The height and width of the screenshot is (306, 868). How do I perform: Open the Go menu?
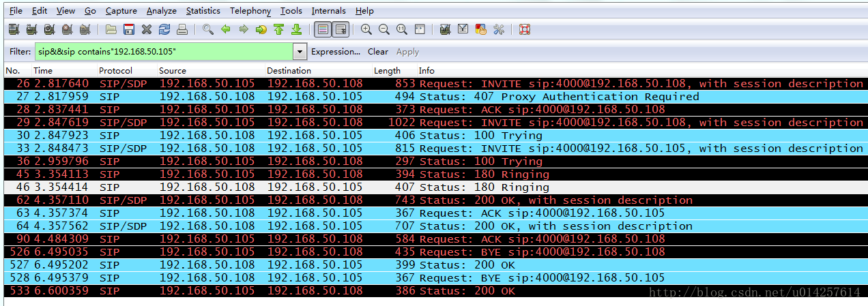(90, 11)
